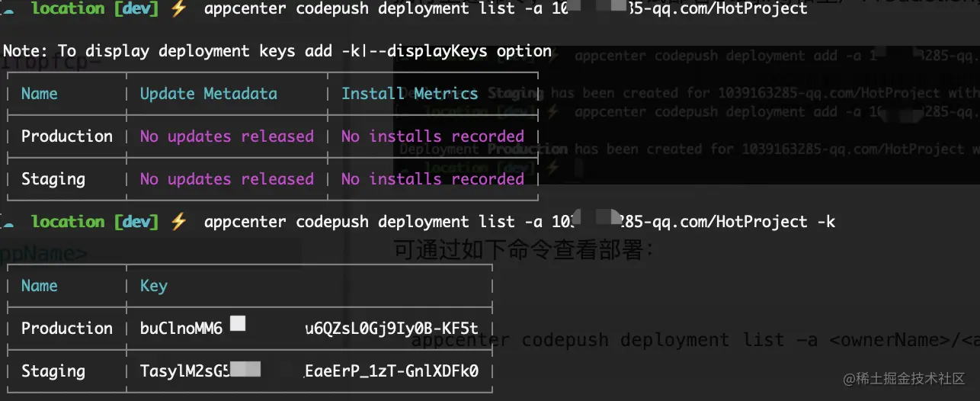Click the Production key starting with buClnoMM6
This screenshot has height=401, width=980.
click(x=309, y=329)
